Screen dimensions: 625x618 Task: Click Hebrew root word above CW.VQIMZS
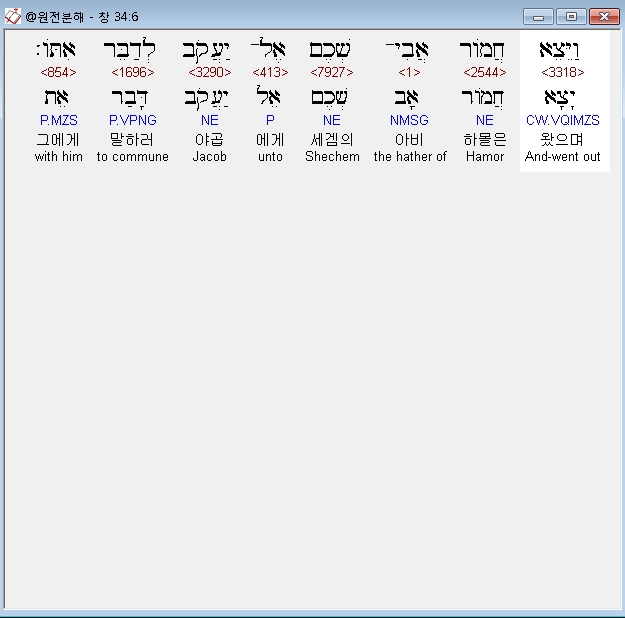pos(560,98)
